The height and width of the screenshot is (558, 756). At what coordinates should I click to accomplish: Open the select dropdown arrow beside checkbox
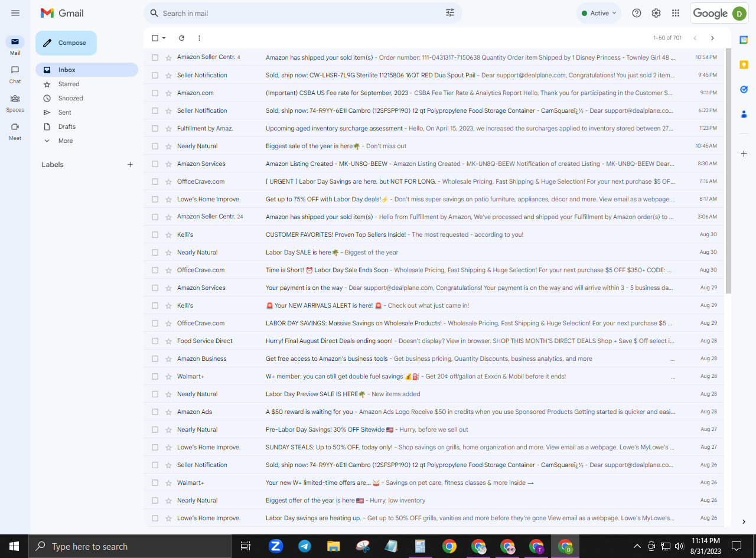[x=164, y=38]
